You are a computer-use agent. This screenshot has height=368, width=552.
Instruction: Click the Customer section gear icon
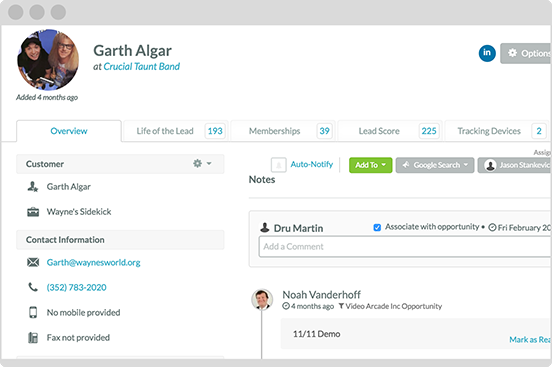(197, 163)
